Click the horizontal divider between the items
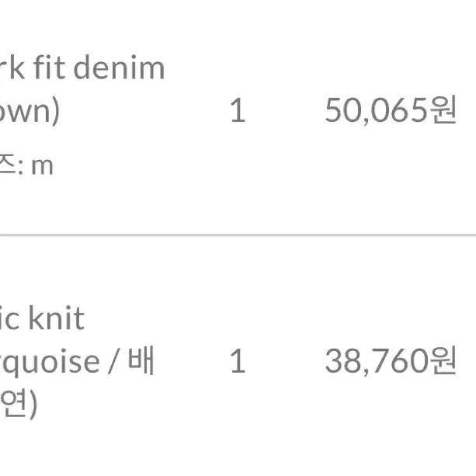The height and width of the screenshot is (476, 476). 238,235
